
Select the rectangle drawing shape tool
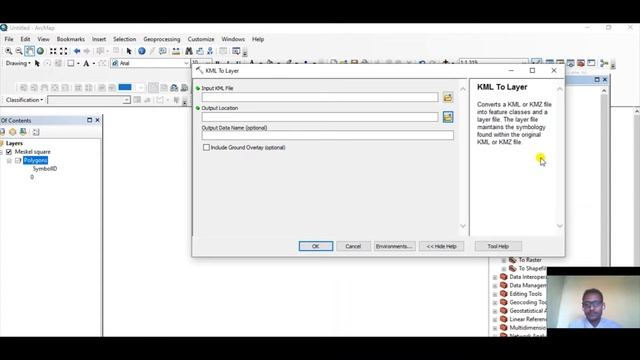[71, 63]
